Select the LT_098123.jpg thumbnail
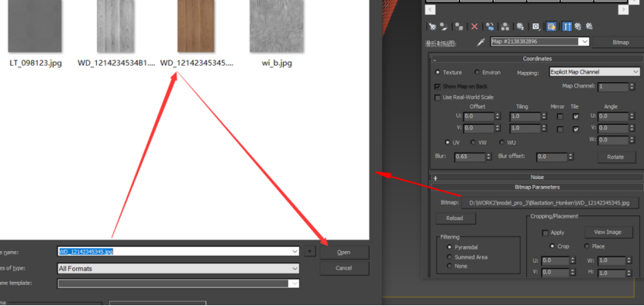Screen dimensions: 644x306 [x=36, y=26]
